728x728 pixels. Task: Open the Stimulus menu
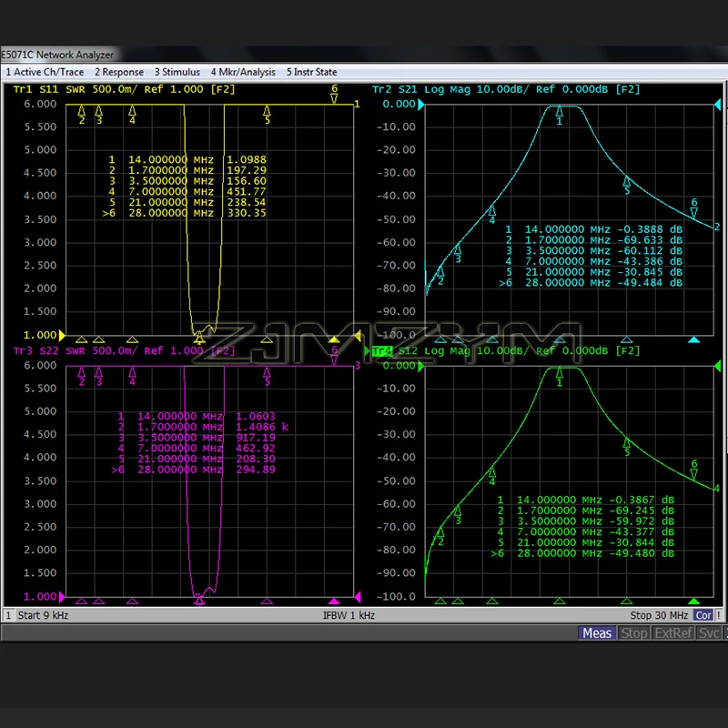(x=177, y=72)
